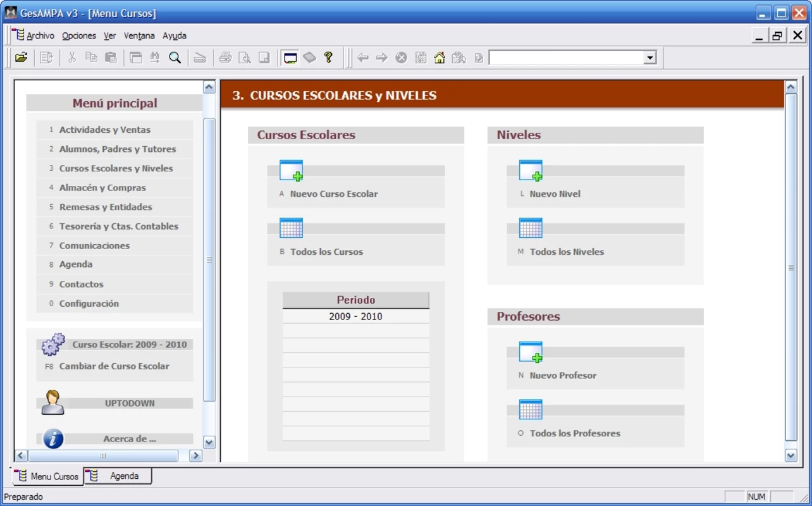Select period 2009 - 2010 row
This screenshot has height=506, width=812.
(355, 316)
